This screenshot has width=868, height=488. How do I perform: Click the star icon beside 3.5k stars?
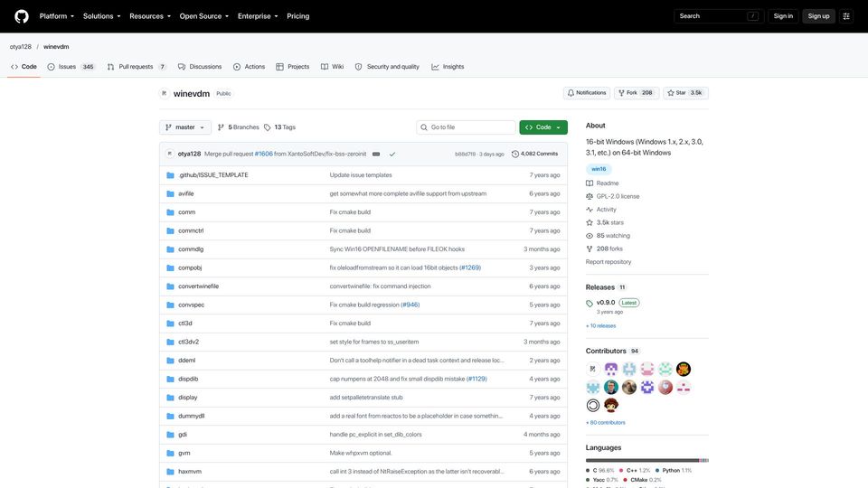pyautogui.click(x=590, y=222)
